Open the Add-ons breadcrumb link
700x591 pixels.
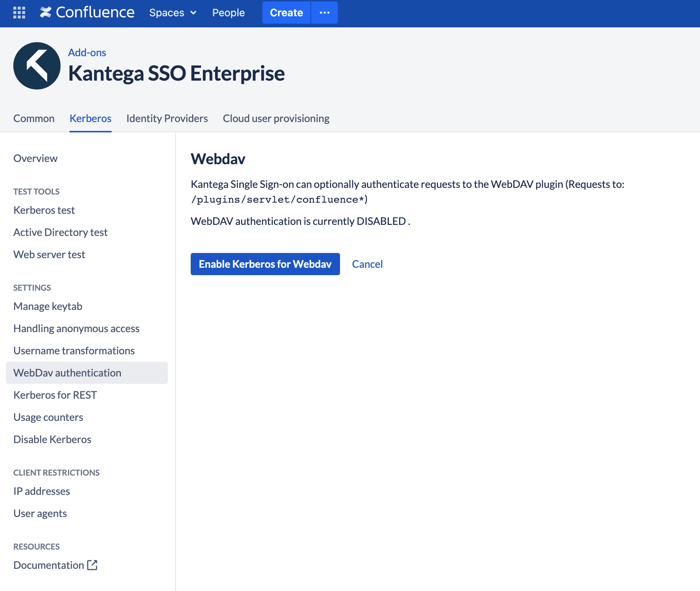(x=86, y=52)
